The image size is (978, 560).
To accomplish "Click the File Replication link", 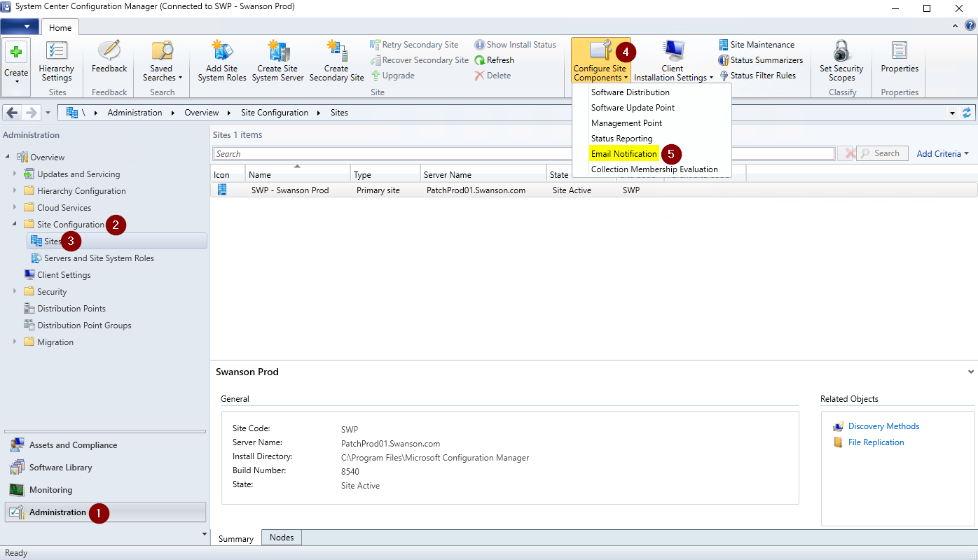I will point(876,442).
